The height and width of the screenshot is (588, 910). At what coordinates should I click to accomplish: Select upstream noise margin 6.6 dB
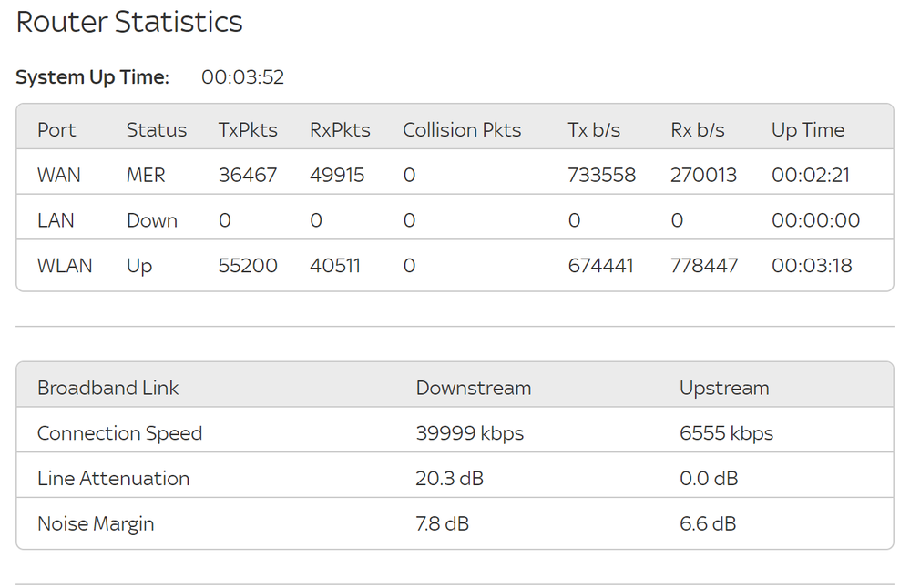point(708,524)
